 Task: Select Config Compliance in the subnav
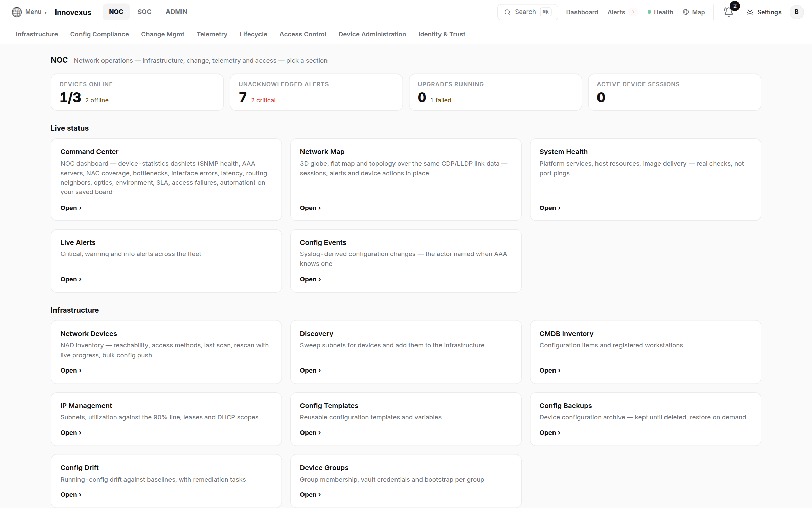(x=99, y=34)
